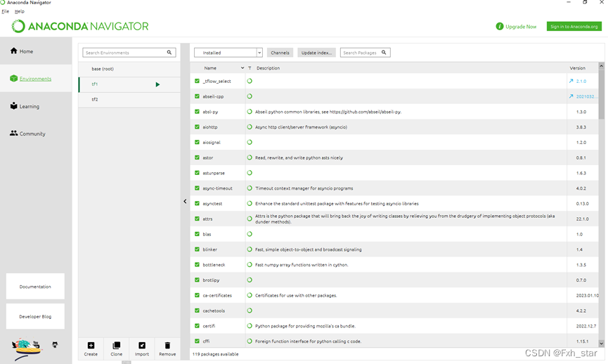Open the Developer Blog button
The height and width of the screenshot is (364, 608).
click(35, 316)
